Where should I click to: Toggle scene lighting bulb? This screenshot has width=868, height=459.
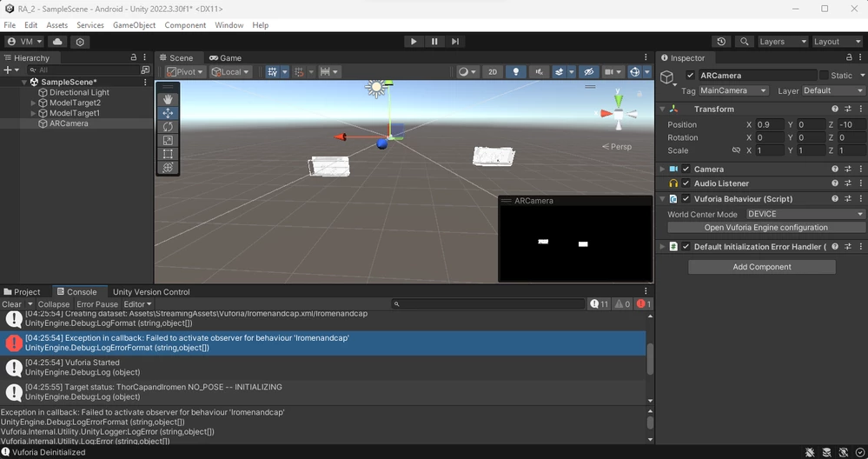click(516, 72)
